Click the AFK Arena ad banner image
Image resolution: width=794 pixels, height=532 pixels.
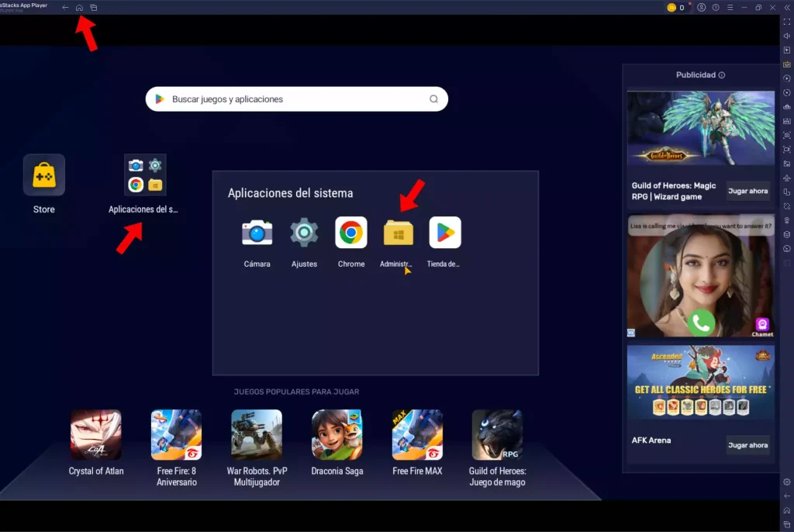click(x=701, y=382)
